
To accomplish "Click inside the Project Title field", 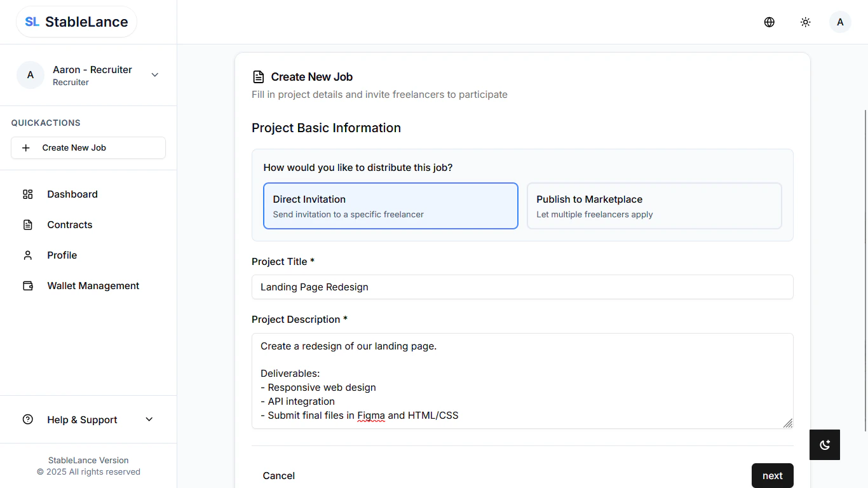I will [522, 287].
